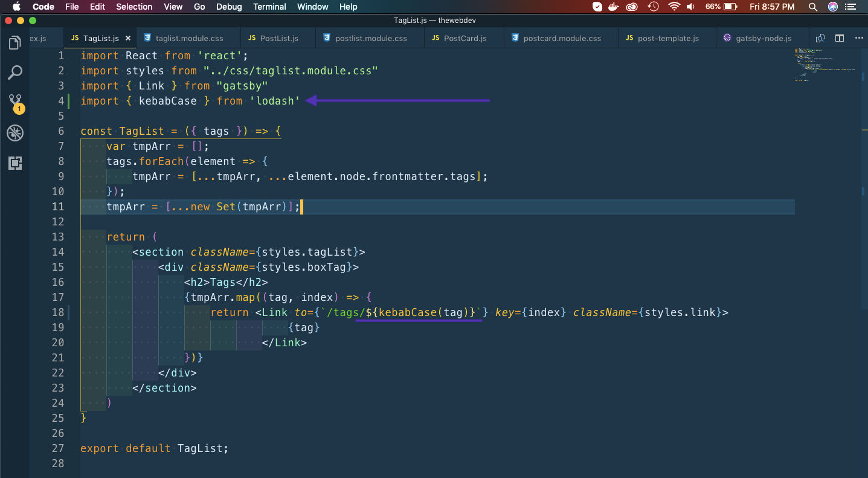Open the Debug view in activity bar

[x=15, y=133]
